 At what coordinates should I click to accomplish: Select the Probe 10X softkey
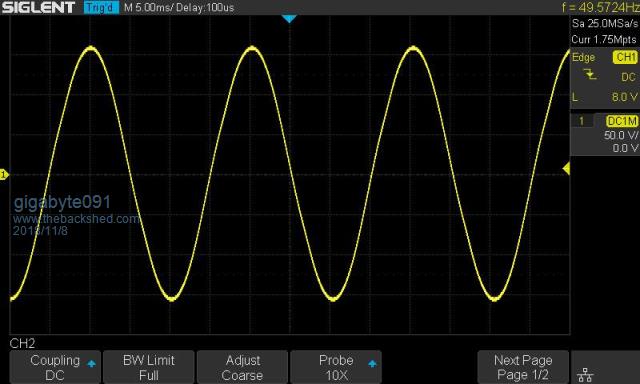pos(336,367)
